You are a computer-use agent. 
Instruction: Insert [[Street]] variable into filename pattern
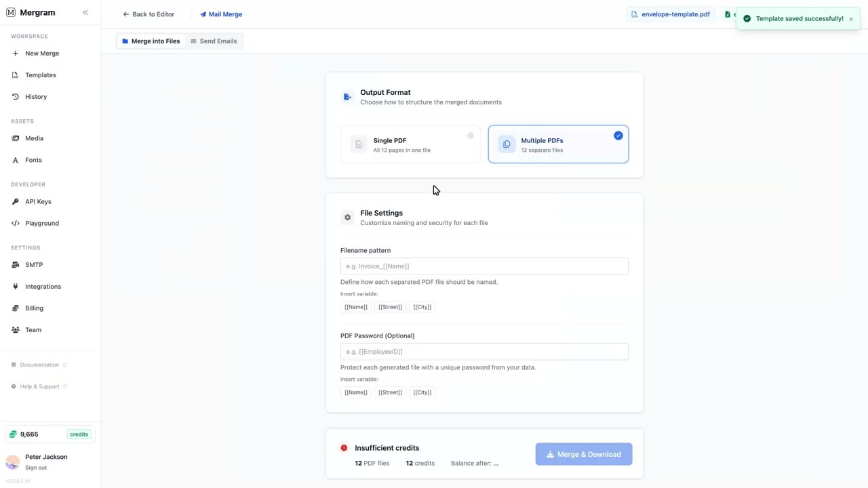[390, 307]
